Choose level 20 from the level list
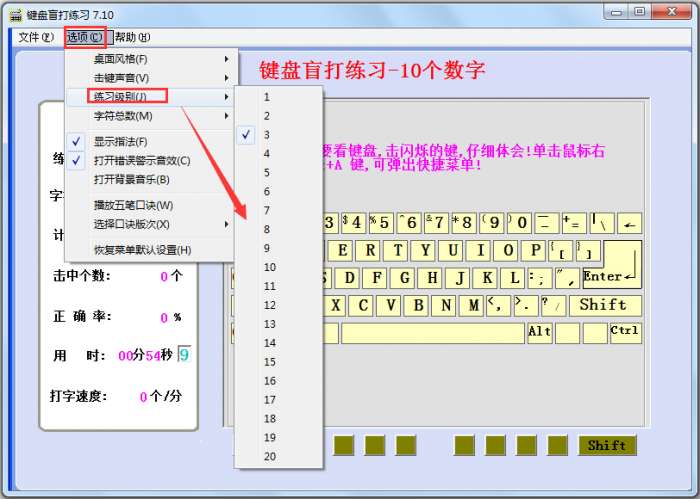Image resolution: width=700 pixels, height=499 pixels. (x=270, y=456)
